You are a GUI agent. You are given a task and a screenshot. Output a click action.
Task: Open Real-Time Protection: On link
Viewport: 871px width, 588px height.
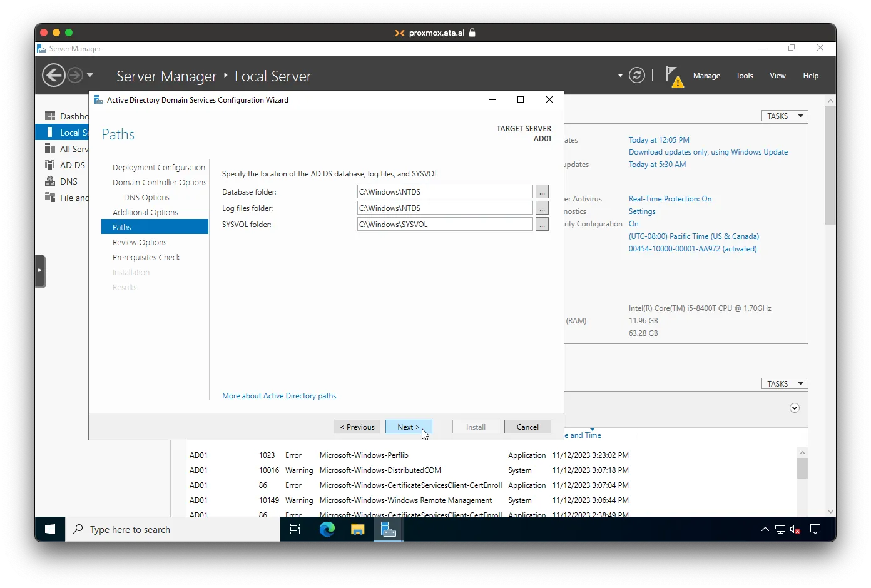coord(670,199)
